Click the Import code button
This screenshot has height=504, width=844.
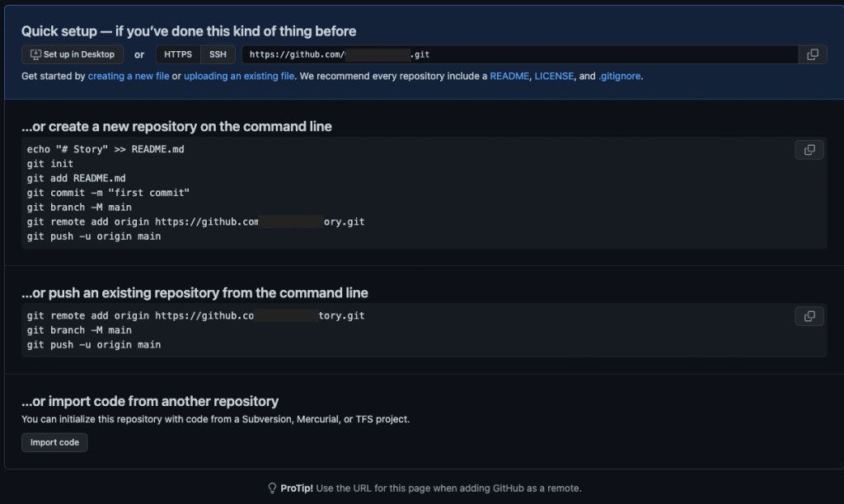(x=54, y=442)
